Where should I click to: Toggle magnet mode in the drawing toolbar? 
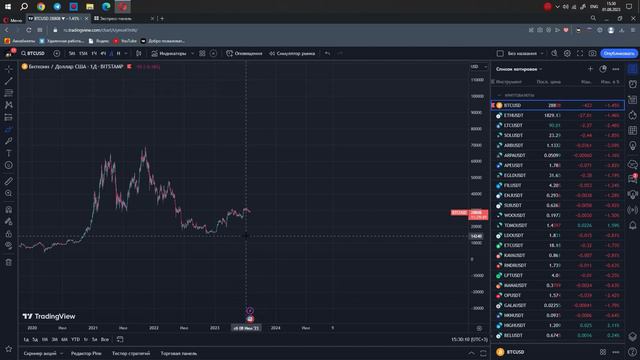(9, 209)
